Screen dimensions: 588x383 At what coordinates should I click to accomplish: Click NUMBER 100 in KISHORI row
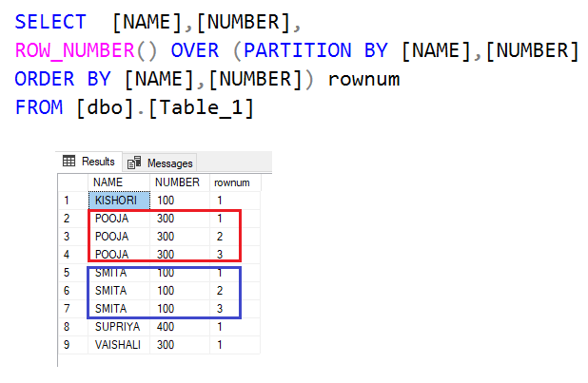point(180,201)
